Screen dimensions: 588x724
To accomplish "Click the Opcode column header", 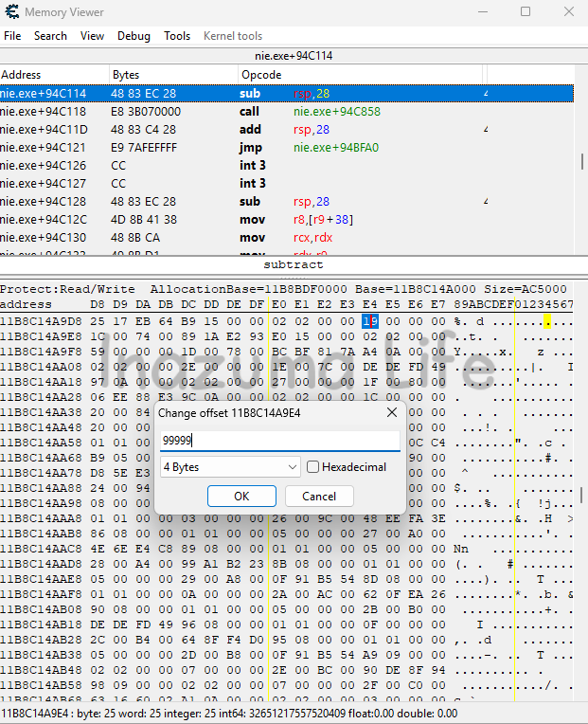I will (x=360, y=74).
